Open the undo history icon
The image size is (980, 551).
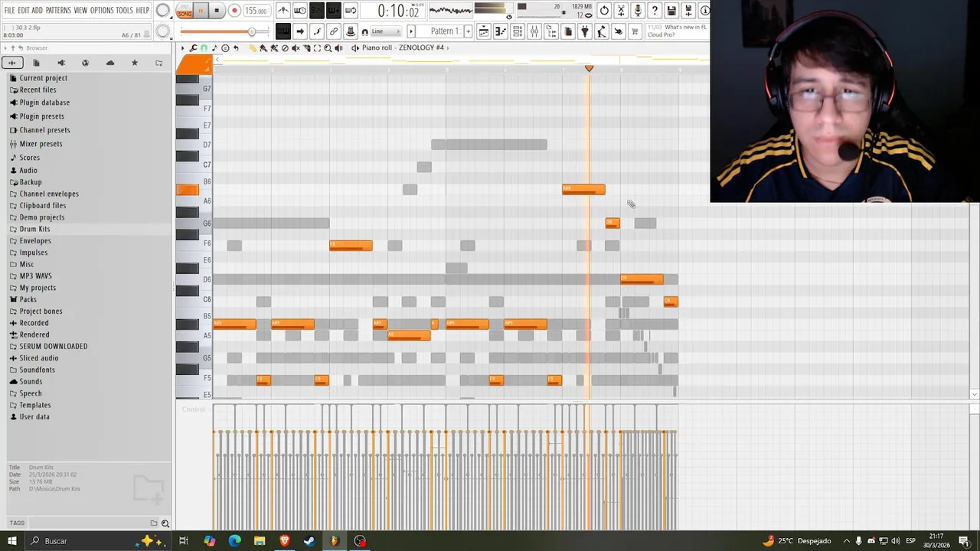604,11
